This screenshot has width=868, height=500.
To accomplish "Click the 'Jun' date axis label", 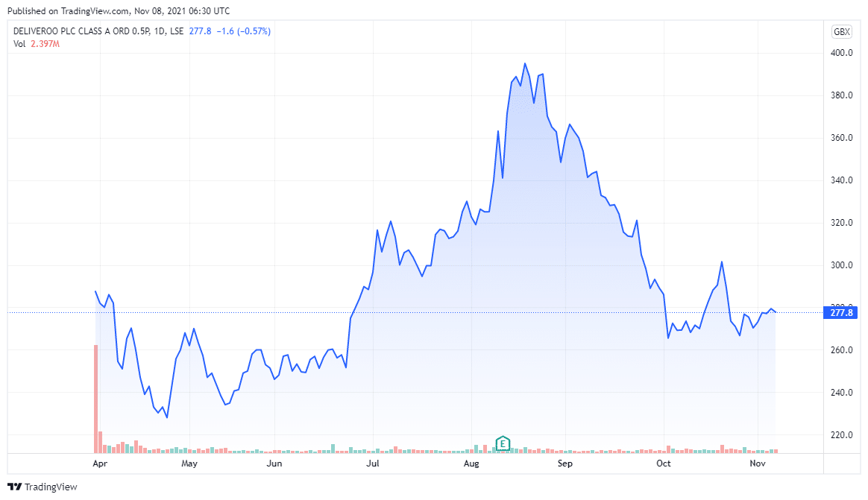I will pos(274,463).
